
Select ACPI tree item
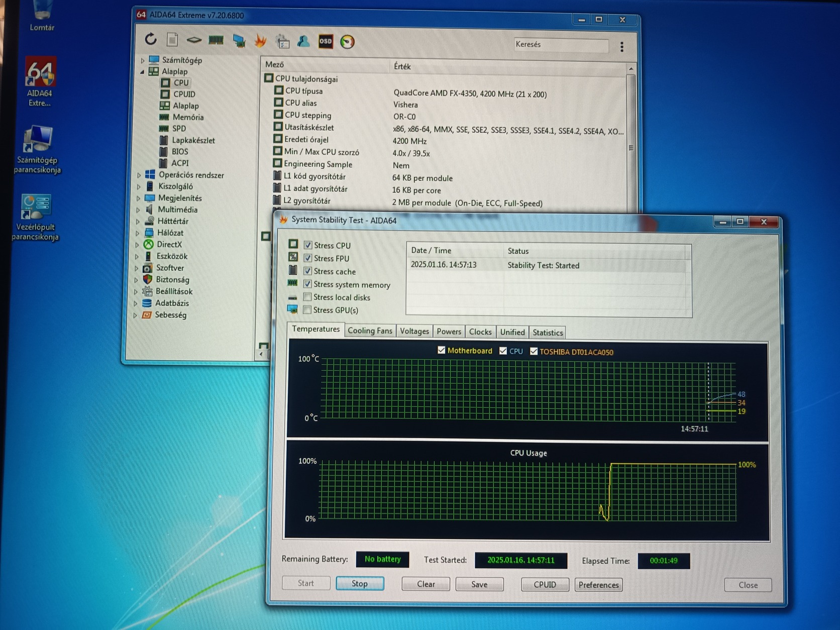180,163
